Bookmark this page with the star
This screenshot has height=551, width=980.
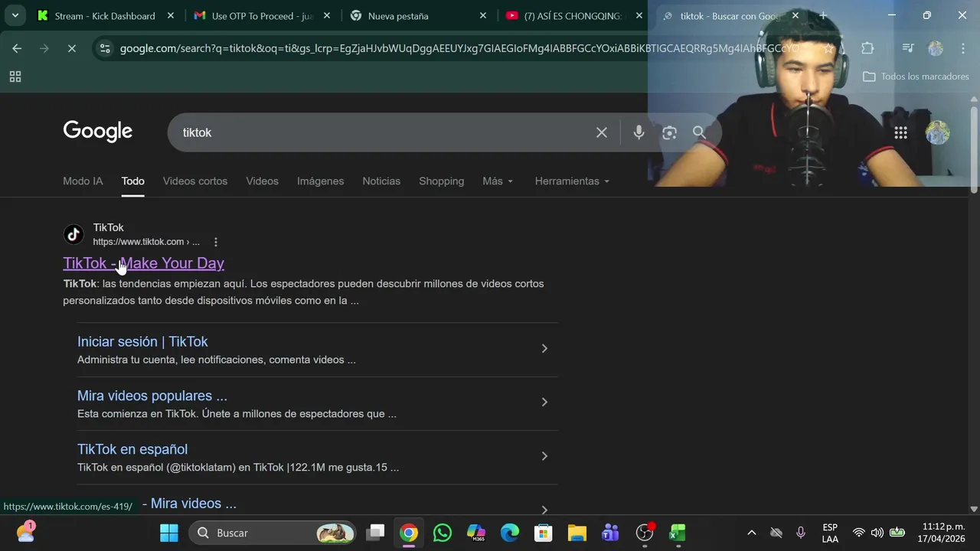pos(828,48)
